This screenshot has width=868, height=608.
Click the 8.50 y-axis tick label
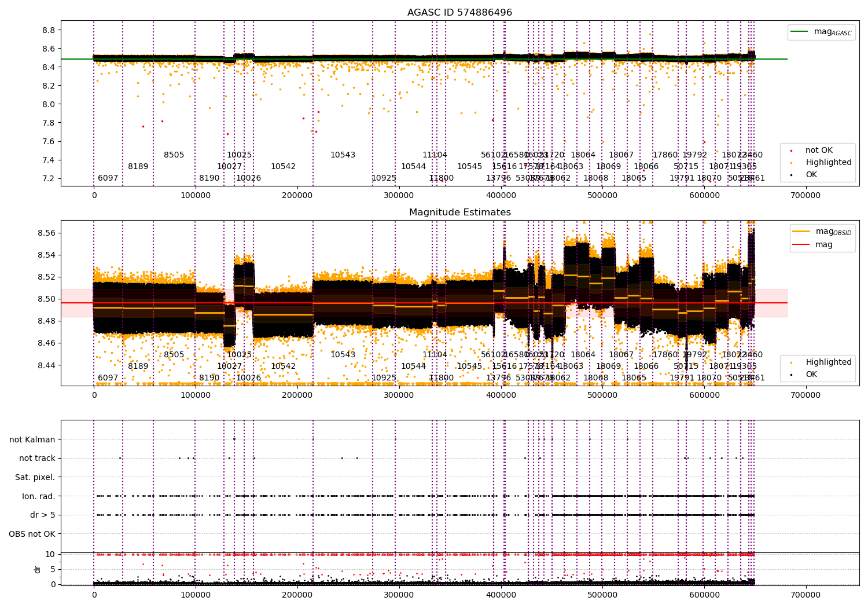[47, 299]
